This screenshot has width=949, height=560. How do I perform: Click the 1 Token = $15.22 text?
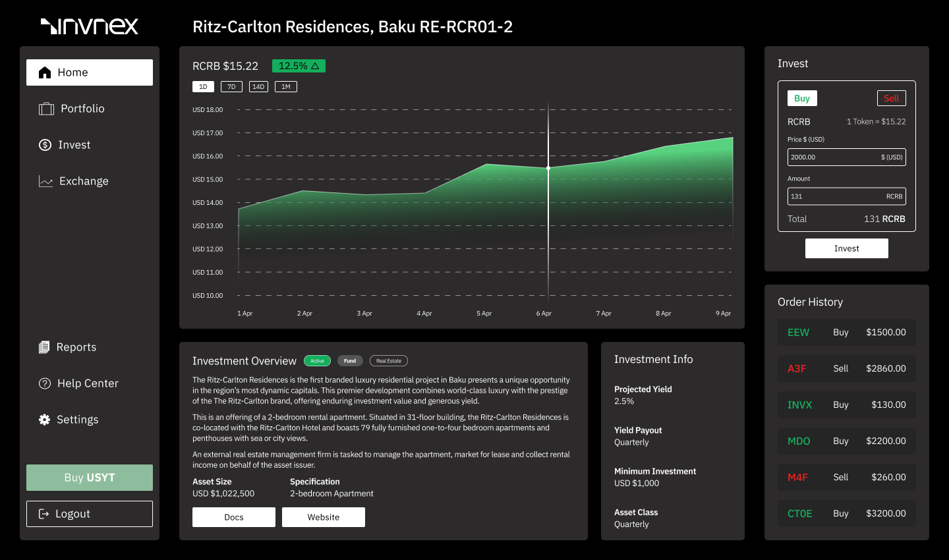(x=876, y=122)
